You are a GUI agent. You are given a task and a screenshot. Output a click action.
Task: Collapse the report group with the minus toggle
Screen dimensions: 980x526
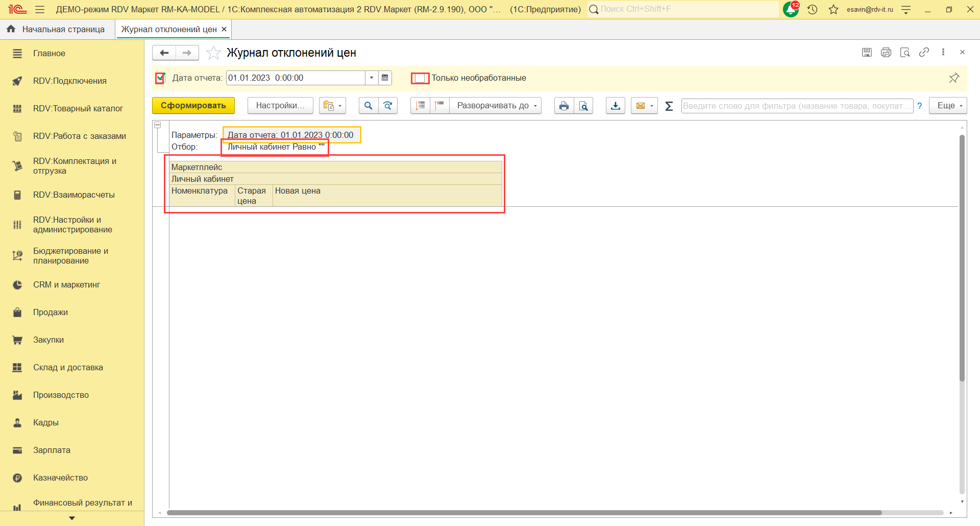(x=158, y=125)
